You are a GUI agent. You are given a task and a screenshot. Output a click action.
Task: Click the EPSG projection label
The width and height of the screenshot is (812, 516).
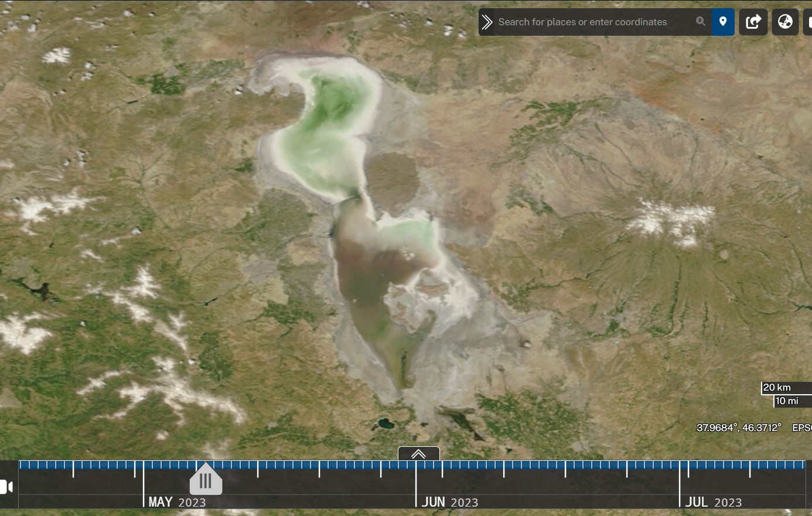(801, 428)
